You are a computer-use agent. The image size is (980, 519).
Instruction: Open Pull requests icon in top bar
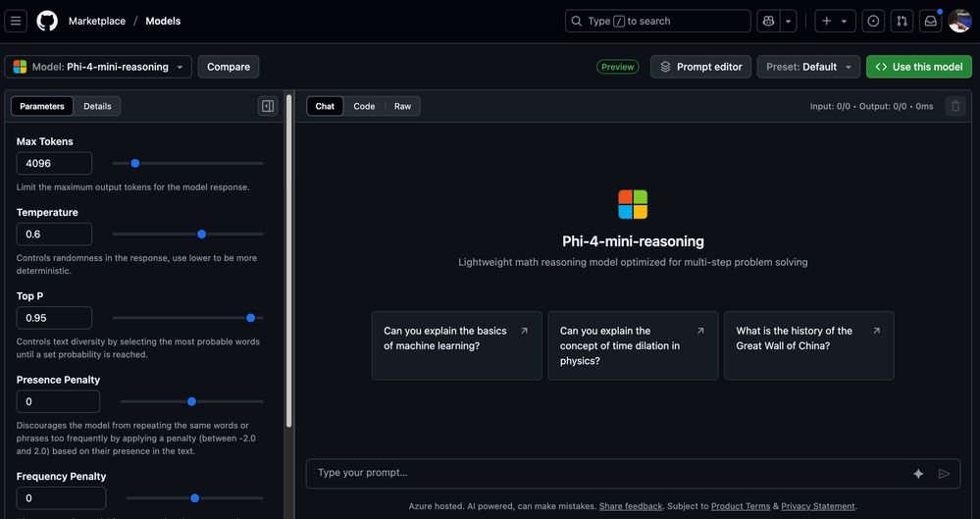[902, 21]
